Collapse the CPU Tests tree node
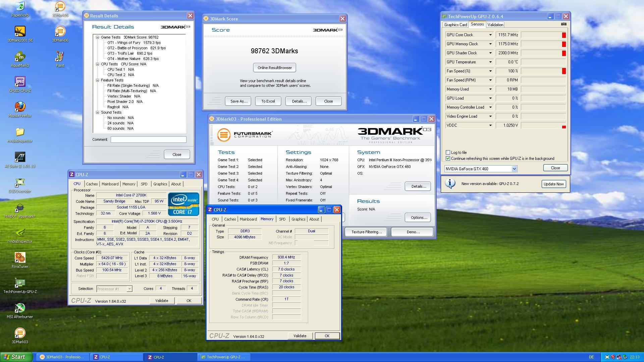The image size is (644, 362). pos(97,64)
